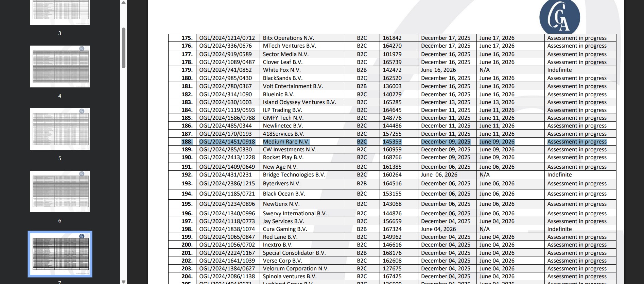Open the page 3 thumbnail
644x284 pixels.
tap(60, 12)
